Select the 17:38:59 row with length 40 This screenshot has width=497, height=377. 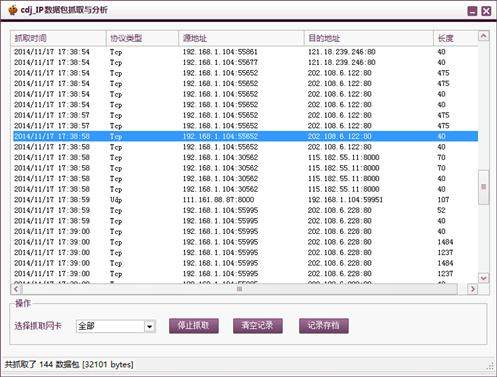pyautogui.click(x=245, y=221)
